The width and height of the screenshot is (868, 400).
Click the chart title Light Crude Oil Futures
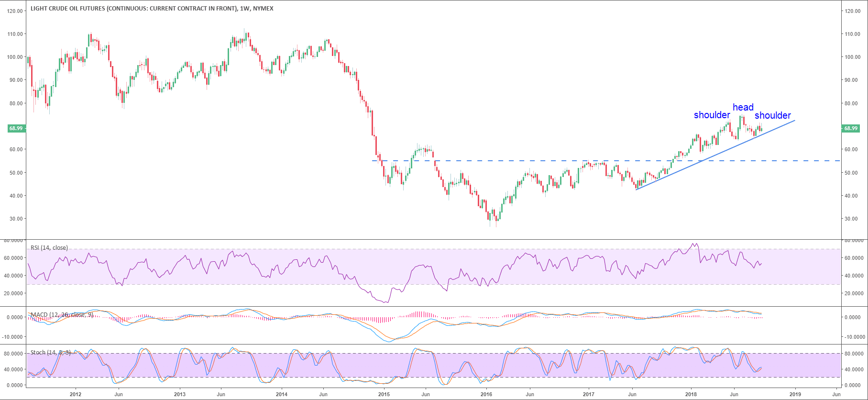tap(152, 9)
